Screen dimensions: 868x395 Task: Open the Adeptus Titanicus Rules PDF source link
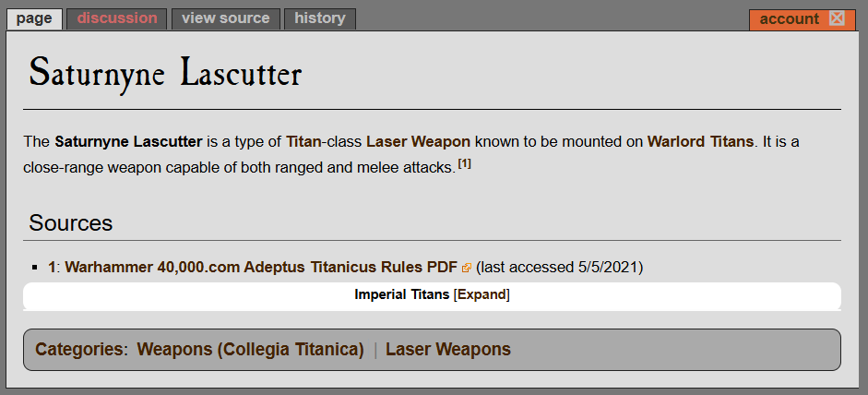(261, 268)
